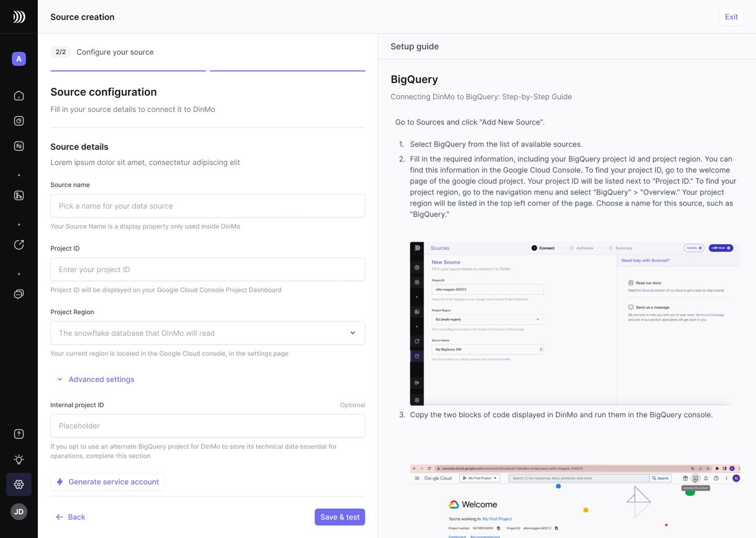The height and width of the screenshot is (538, 756).
Task: Click Generate service account button
Action: tap(108, 482)
